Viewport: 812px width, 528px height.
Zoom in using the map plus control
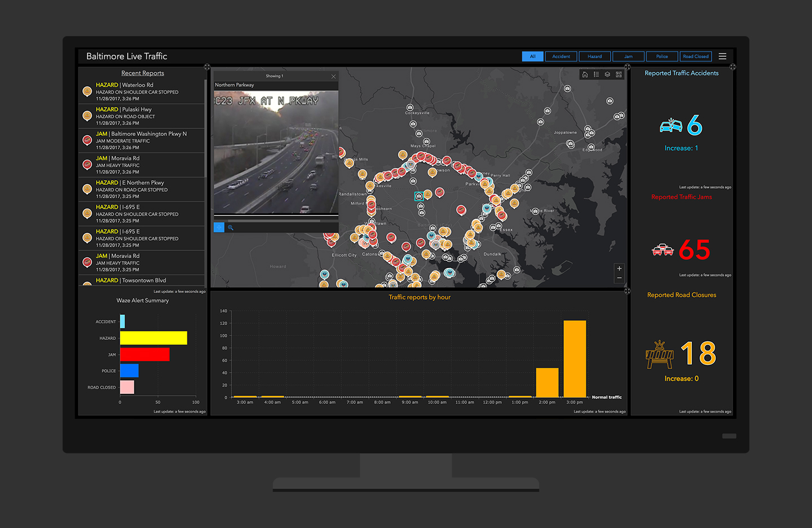(x=619, y=268)
